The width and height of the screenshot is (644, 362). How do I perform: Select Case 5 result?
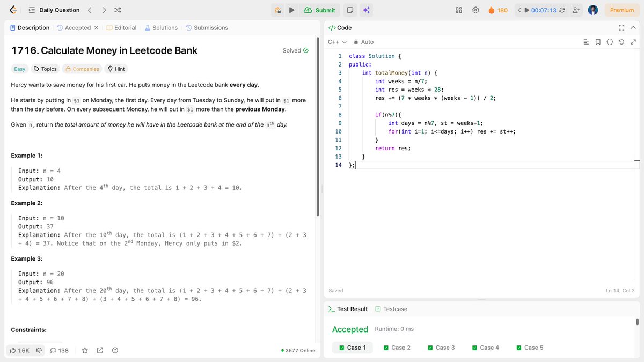pos(530,348)
